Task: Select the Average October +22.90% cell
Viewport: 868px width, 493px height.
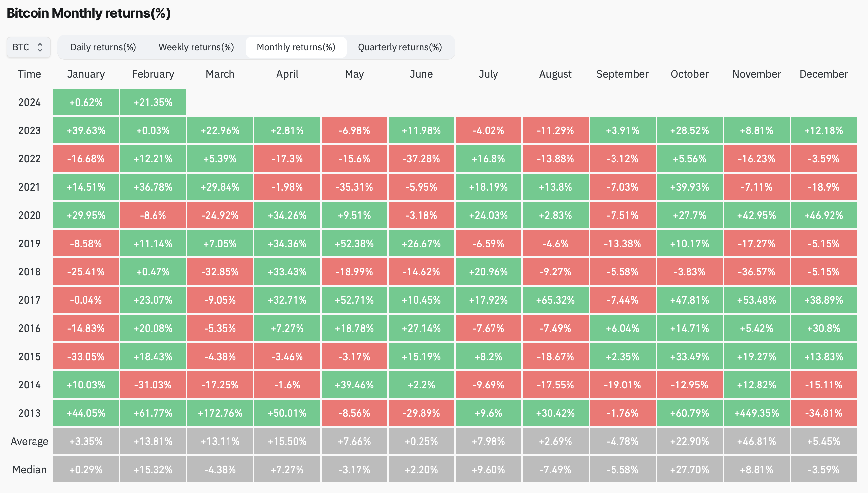Action: [689, 441]
